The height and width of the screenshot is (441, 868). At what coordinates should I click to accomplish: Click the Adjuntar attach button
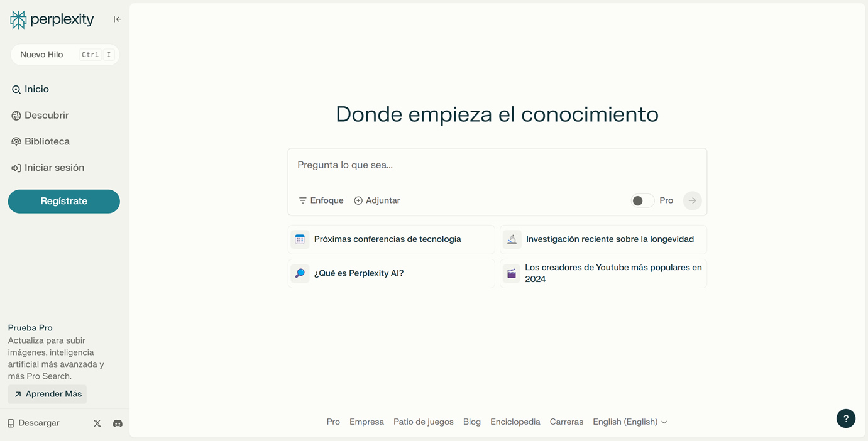pyautogui.click(x=377, y=200)
